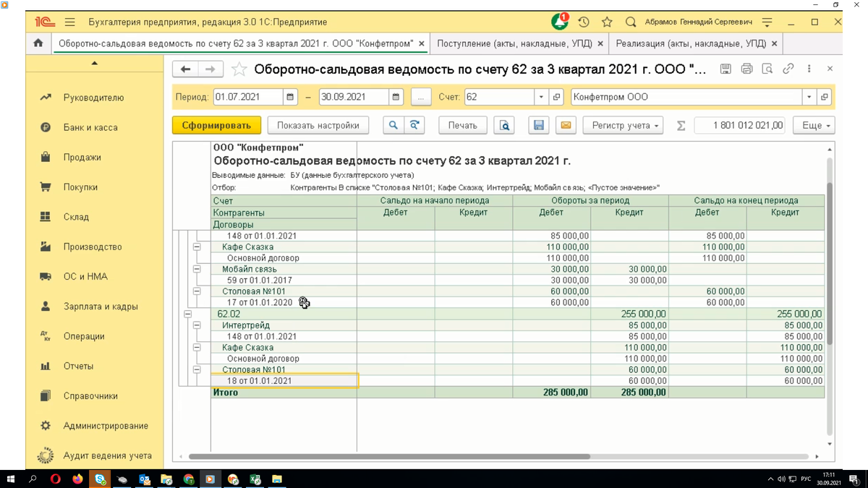This screenshot has width=868, height=488.
Task: Print via header printer icon
Action: pos(746,69)
